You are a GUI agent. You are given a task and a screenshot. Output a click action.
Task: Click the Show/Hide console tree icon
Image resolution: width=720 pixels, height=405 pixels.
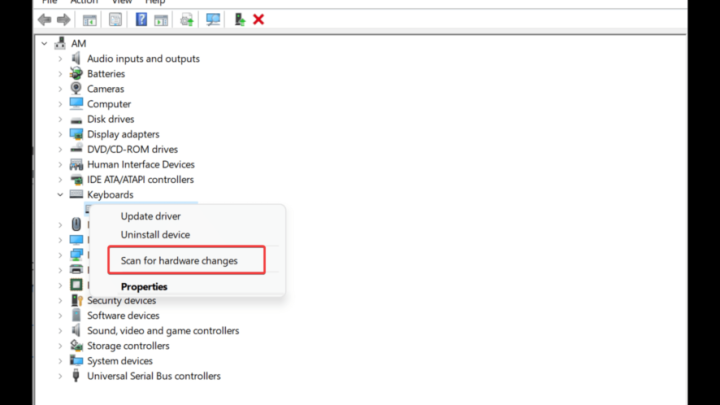point(90,20)
